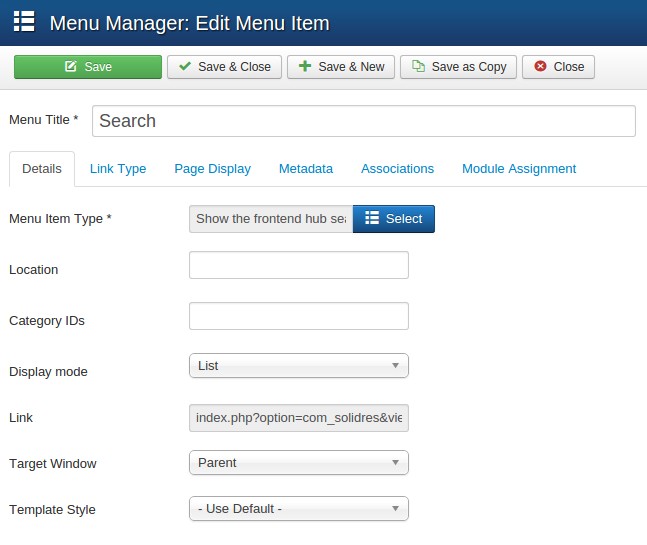Open the Module Assignment tab

518,169
